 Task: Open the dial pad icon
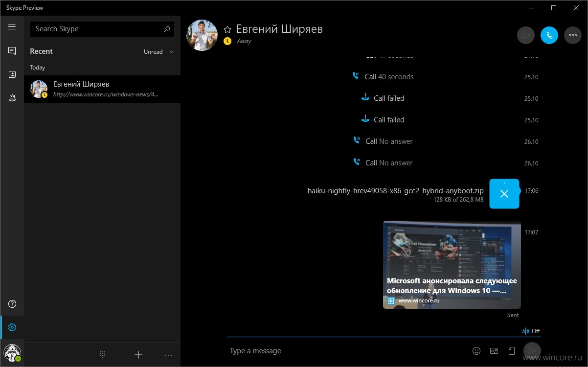102,355
